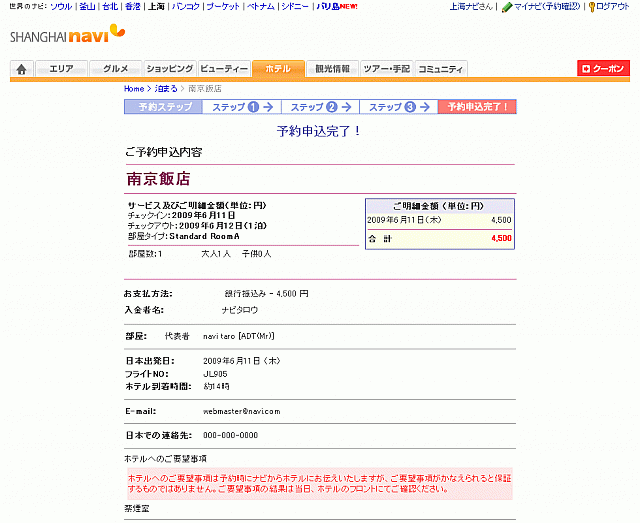Select the ホテル tab
Viewport: 640px width, 523px height.
pos(278,69)
